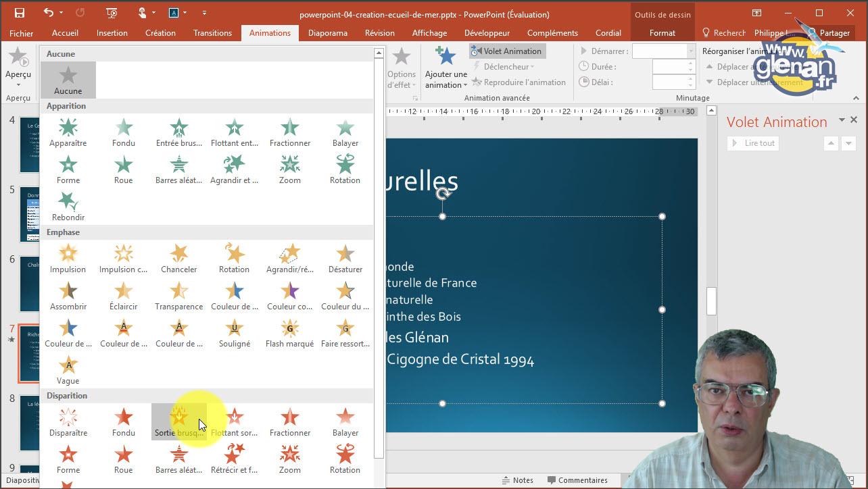
Task: Undo the last action
Action: [x=48, y=13]
